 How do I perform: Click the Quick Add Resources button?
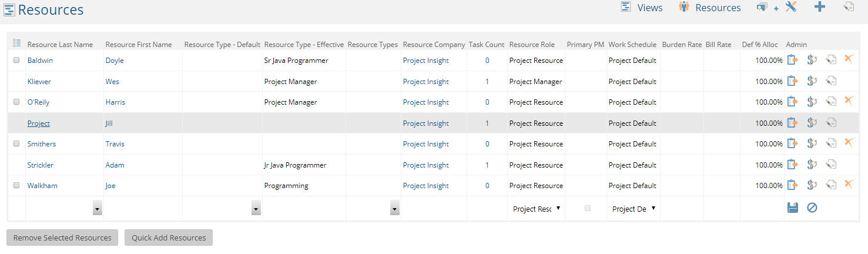click(169, 238)
